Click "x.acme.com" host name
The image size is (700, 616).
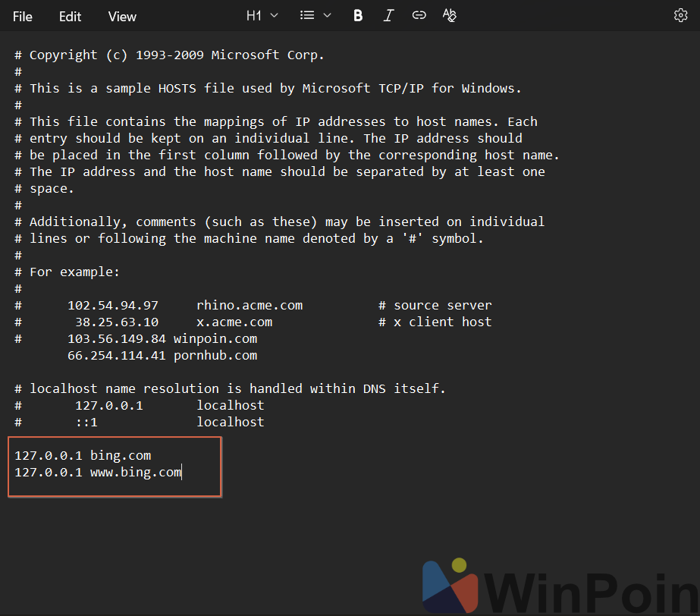(x=234, y=322)
